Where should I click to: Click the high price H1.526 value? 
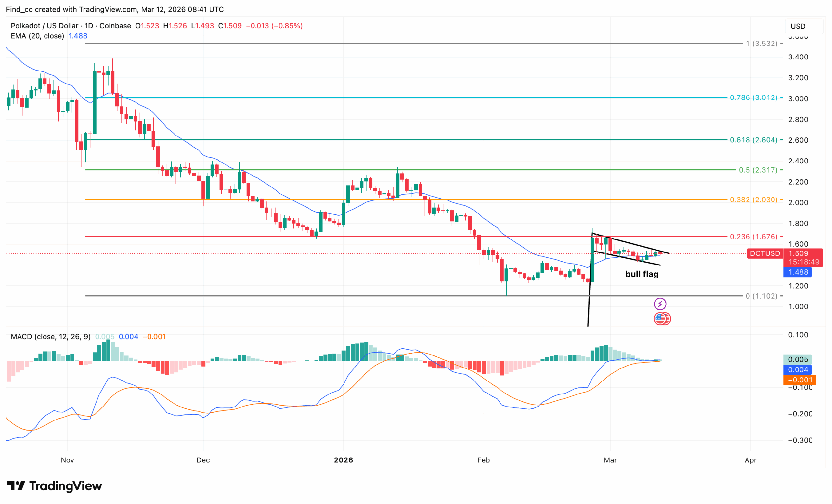[x=175, y=26]
